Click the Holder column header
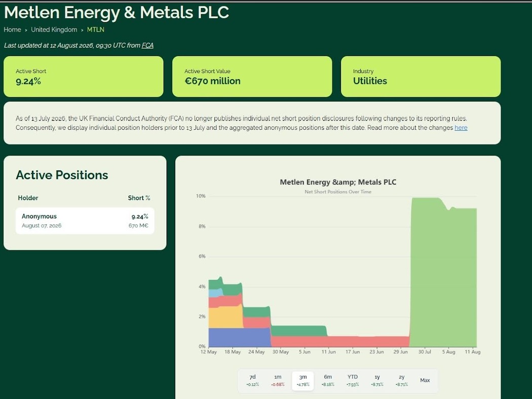 28,198
